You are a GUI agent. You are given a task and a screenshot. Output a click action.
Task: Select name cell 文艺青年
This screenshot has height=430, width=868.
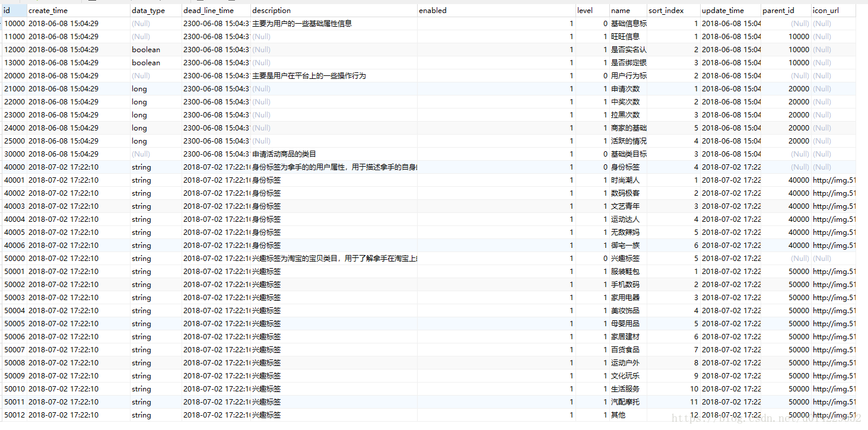(x=628, y=206)
